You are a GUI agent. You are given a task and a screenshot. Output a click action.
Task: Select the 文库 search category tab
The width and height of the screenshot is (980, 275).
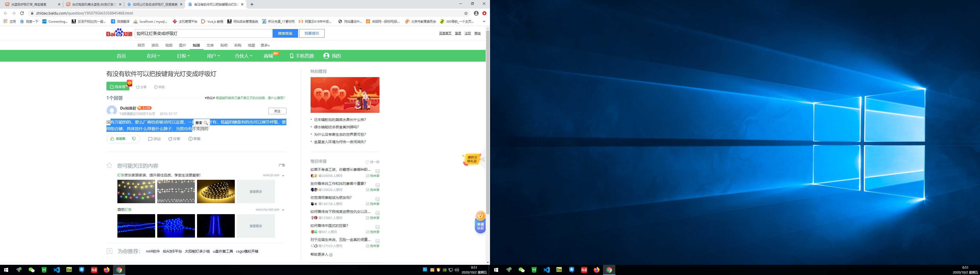(x=210, y=46)
